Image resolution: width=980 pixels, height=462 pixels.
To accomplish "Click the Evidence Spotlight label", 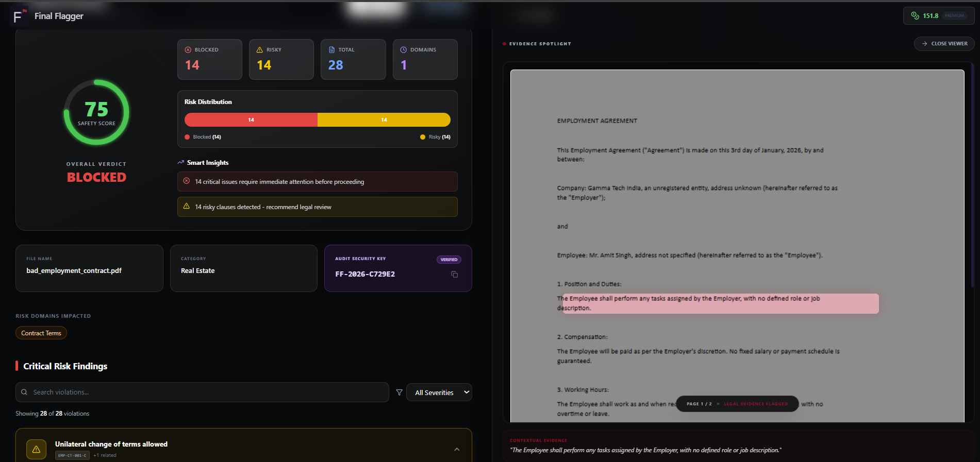I will coord(540,44).
